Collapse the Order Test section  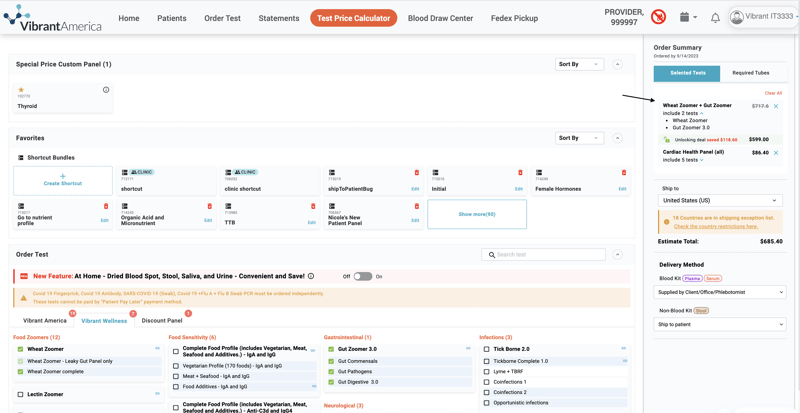click(617, 254)
